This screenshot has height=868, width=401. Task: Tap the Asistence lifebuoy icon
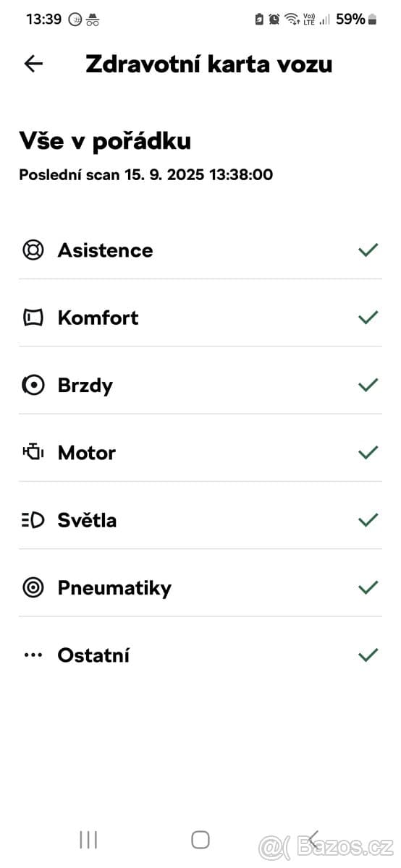point(33,250)
